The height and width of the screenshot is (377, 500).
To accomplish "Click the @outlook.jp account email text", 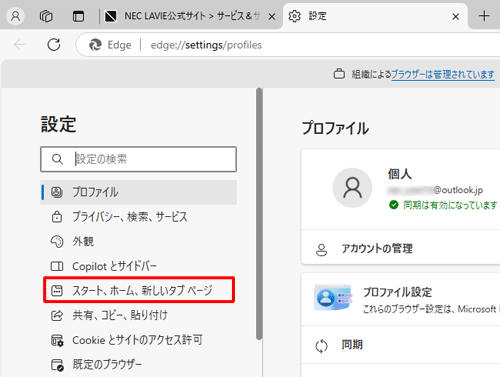I will [x=435, y=190].
